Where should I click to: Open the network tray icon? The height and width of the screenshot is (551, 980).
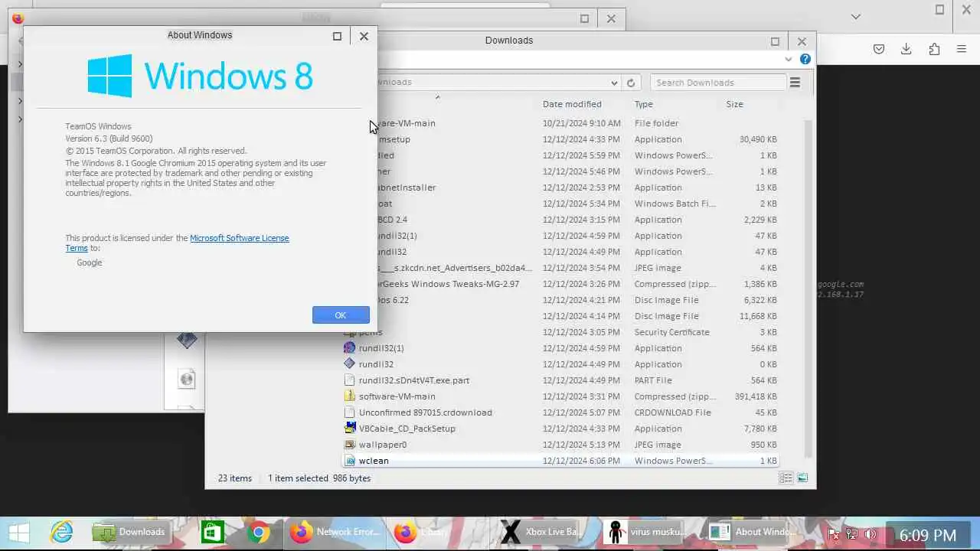tap(852, 533)
